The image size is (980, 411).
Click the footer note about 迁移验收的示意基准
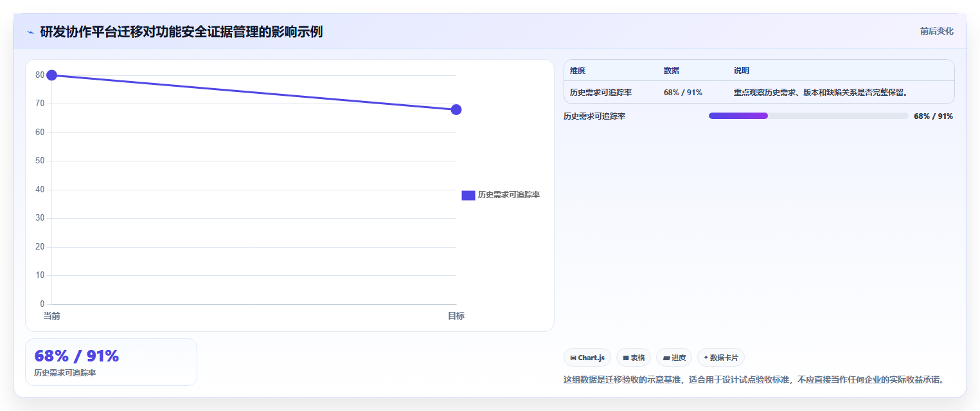tap(754, 379)
